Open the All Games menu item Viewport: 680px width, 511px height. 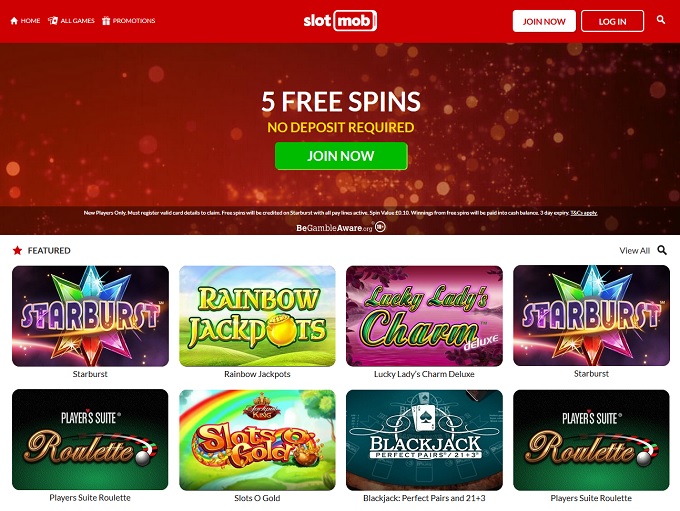71,20
